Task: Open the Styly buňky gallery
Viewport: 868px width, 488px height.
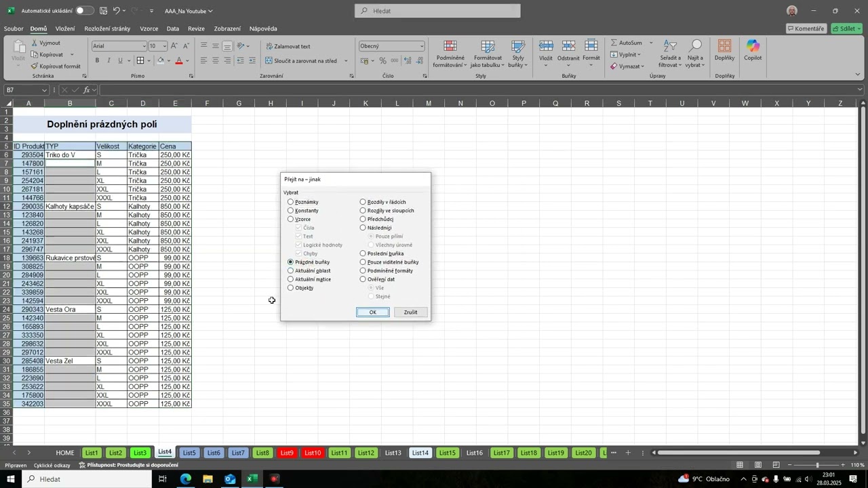Action: click(x=517, y=54)
